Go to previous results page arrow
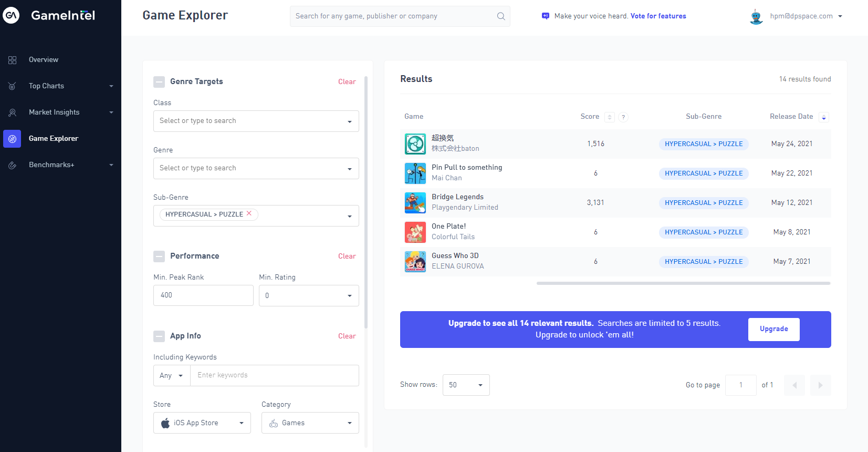868x452 pixels. pyautogui.click(x=794, y=385)
